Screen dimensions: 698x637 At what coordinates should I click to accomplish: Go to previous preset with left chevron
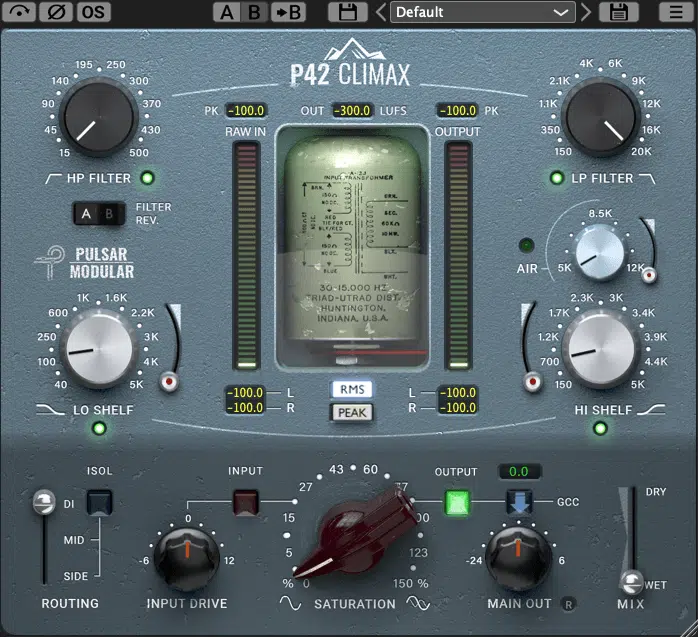[x=380, y=12]
